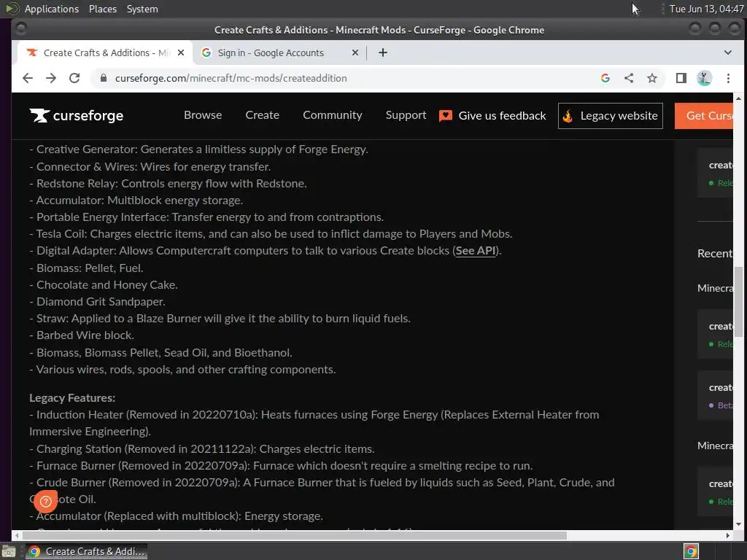Click the orange Get CurseForge button
Viewport: 747px width, 560px height.
pyautogui.click(x=704, y=116)
